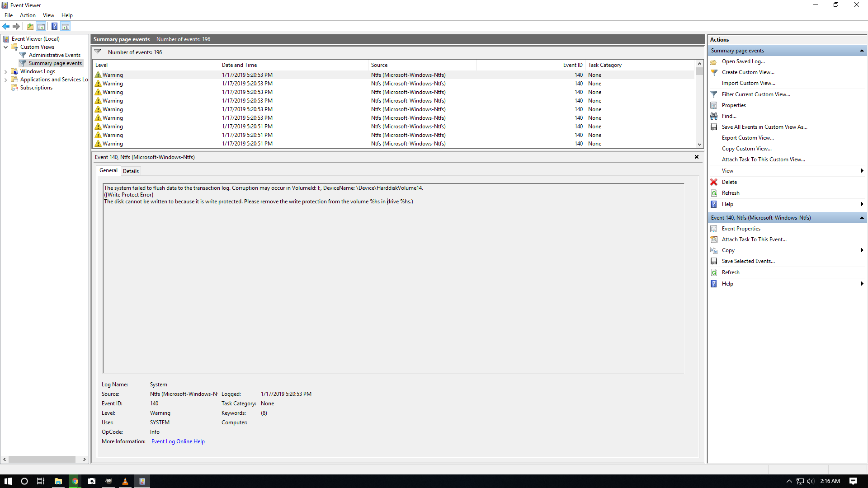The height and width of the screenshot is (488, 868).
Task: Click the Save All Events floppy icon
Action: 714,127
